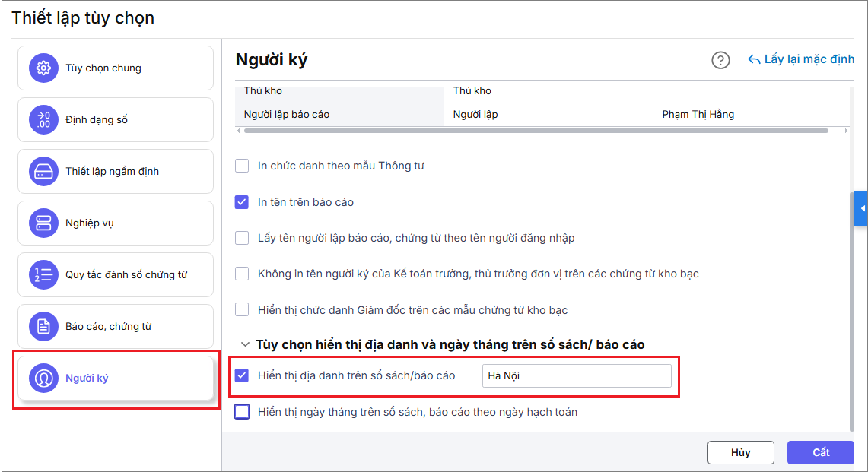The height and width of the screenshot is (472, 868).
Task: Click the Phạm Thị Hằng name cell
Action: (752, 115)
